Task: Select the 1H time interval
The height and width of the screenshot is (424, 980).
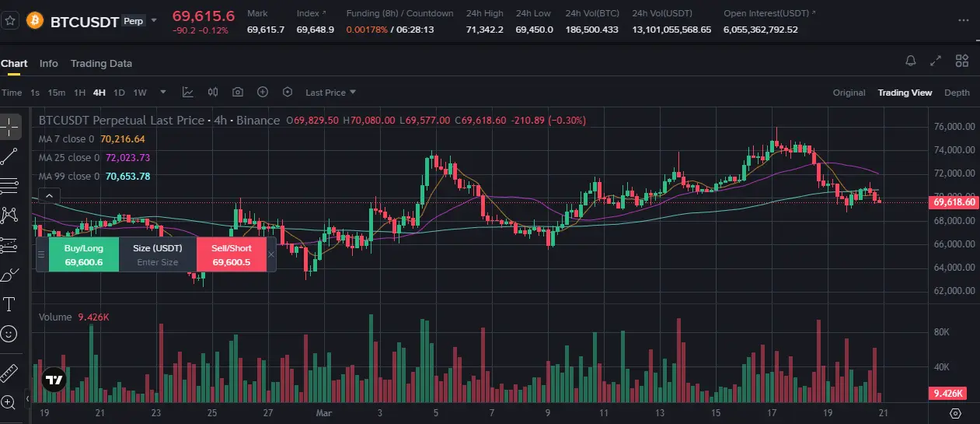Action: pyautogui.click(x=79, y=93)
